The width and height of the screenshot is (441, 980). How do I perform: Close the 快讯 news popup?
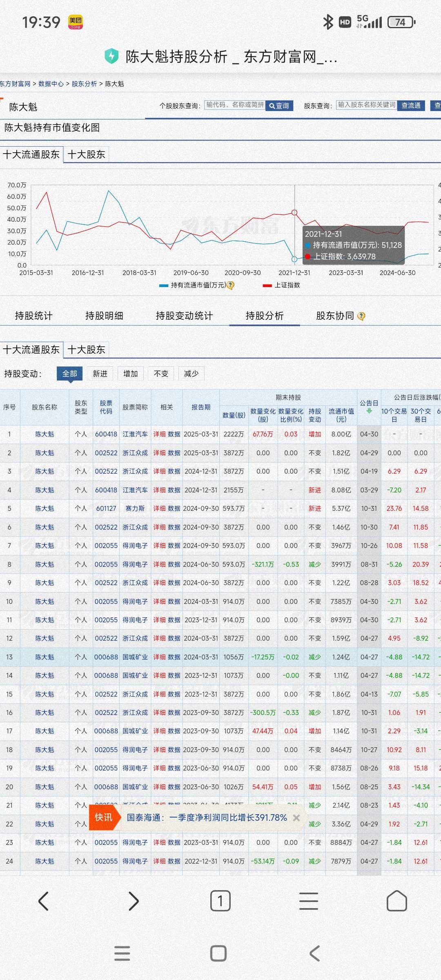pos(296,818)
